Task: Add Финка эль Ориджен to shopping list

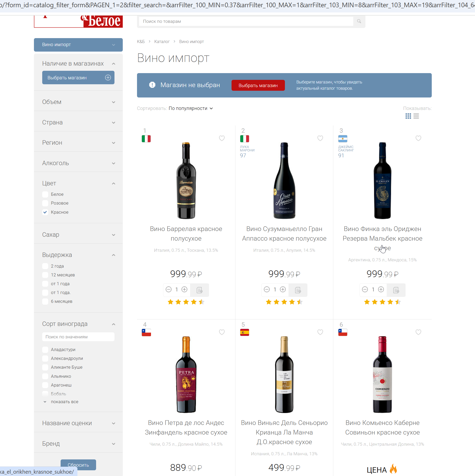Action: click(396, 290)
